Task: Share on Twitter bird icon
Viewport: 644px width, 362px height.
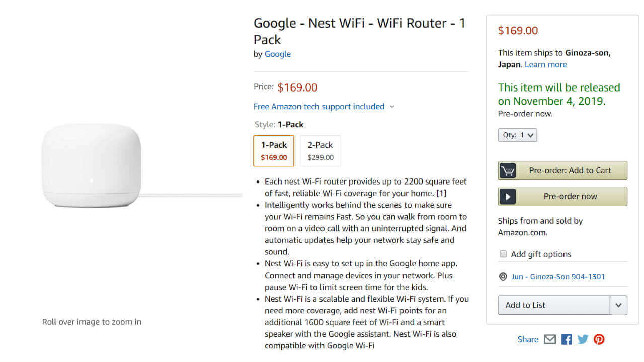Action: 583,339
